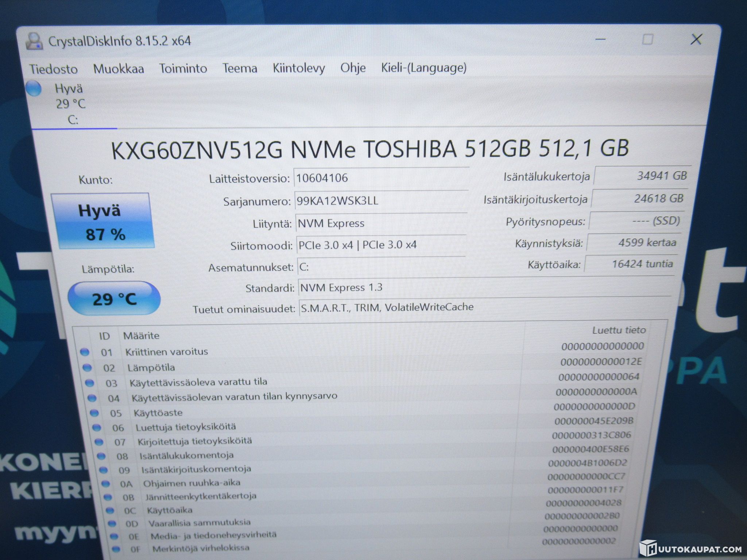Click the host writes value 24618 GB
Image resolution: width=747 pixels, height=560 pixels.
(x=639, y=199)
